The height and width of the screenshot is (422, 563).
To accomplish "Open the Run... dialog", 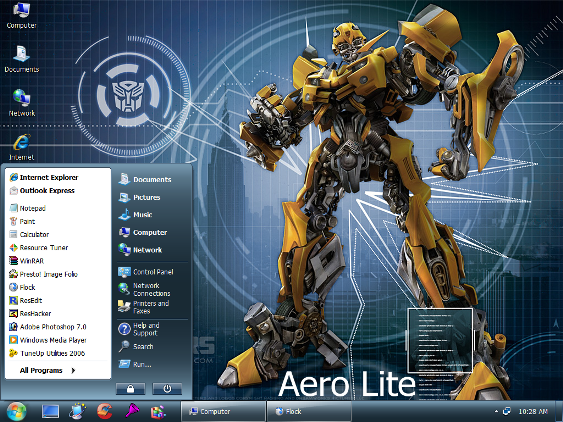I will [x=135, y=364].
